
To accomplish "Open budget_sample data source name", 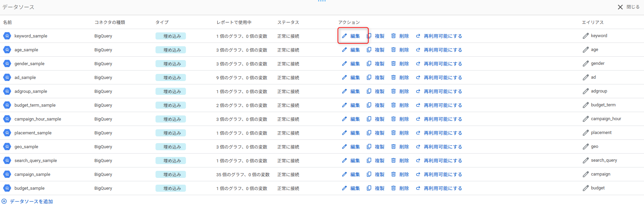I will (29, 188).
